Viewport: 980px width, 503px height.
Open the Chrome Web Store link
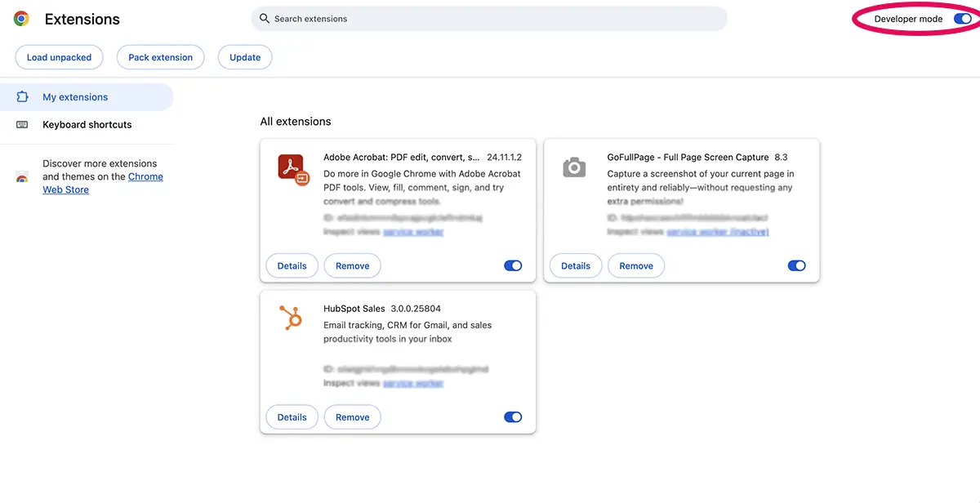(x=145, y=177)
